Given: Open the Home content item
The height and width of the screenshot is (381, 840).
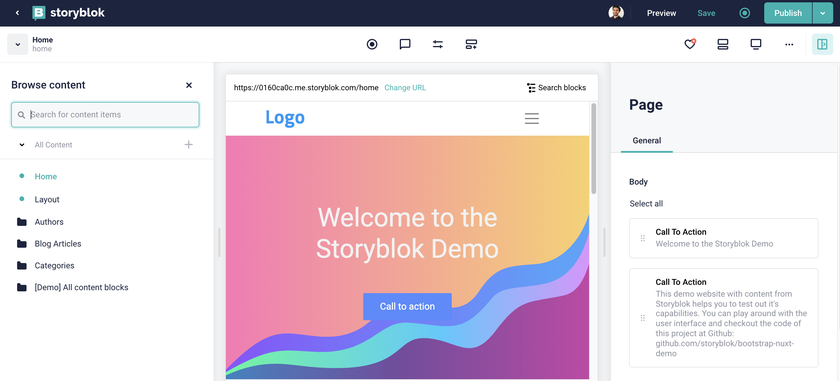Looking at the screenshot, I should (46, 176).
